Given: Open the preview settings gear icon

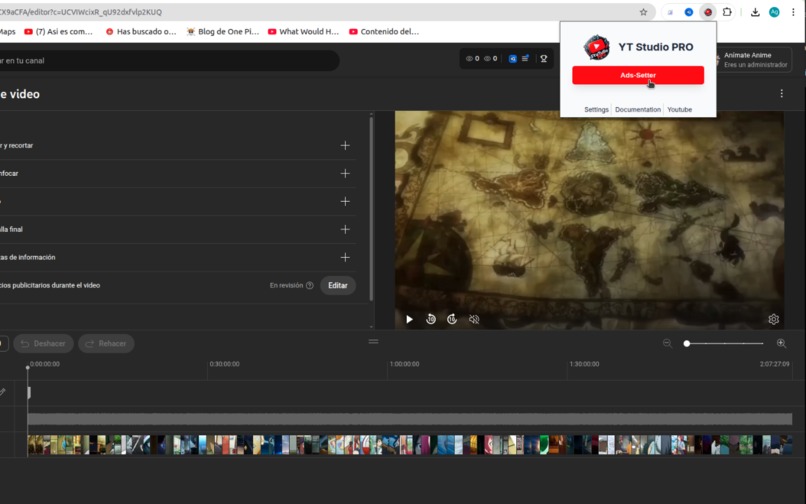Looking at the screenshot, I should pos(773,319).
